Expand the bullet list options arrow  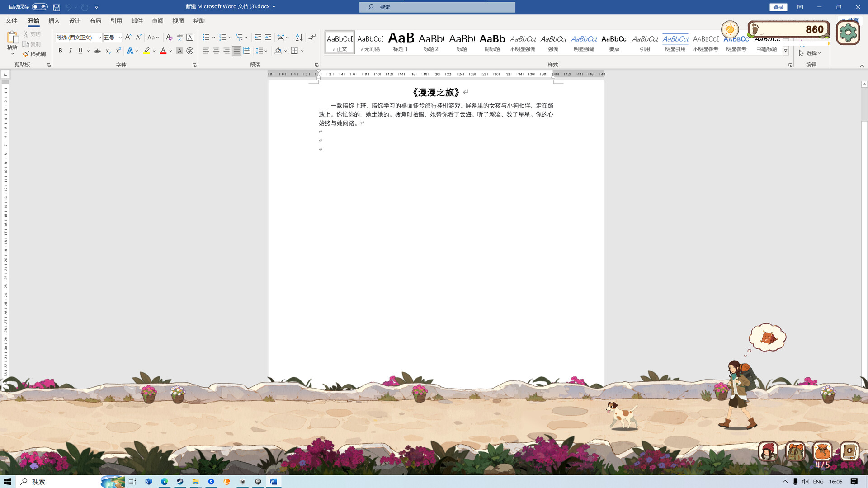tap(214, 38)
